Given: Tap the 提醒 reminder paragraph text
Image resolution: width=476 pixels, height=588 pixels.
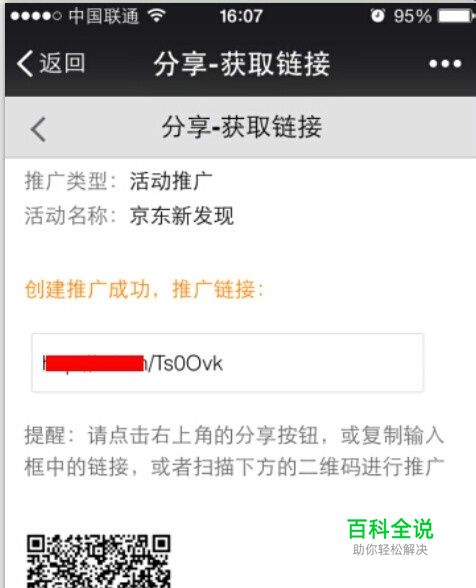Looking at the screenshot, I should pyautogui.click(x=234, y=451).
